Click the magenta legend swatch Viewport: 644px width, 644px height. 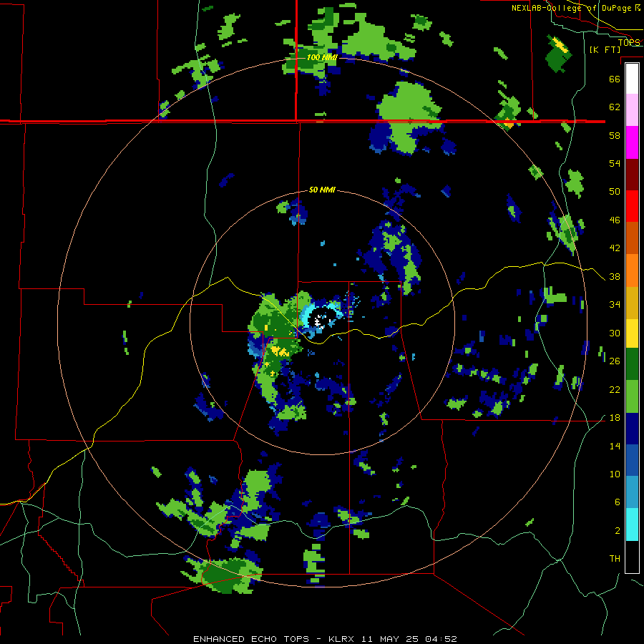(x=632, y=142)
